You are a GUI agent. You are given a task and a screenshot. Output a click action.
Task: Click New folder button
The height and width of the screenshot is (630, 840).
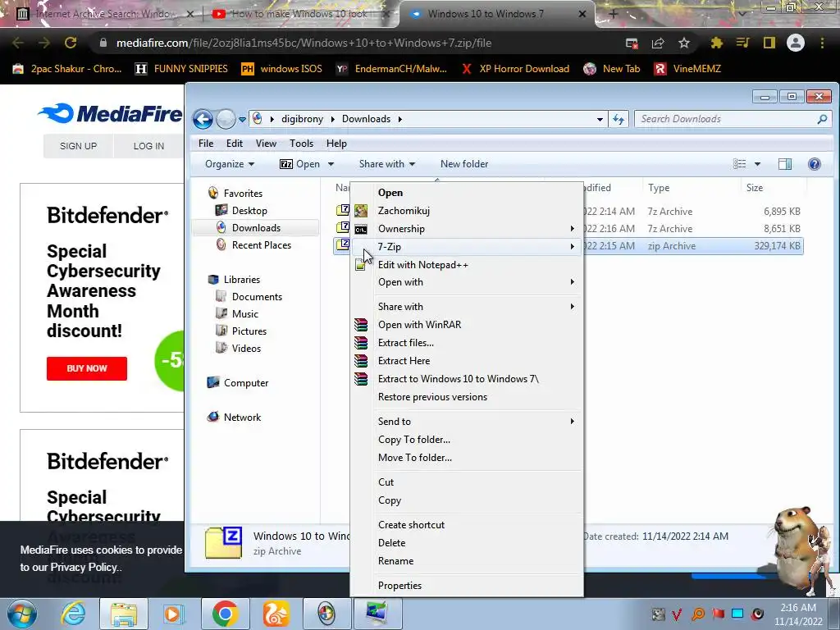click(464, 164)
